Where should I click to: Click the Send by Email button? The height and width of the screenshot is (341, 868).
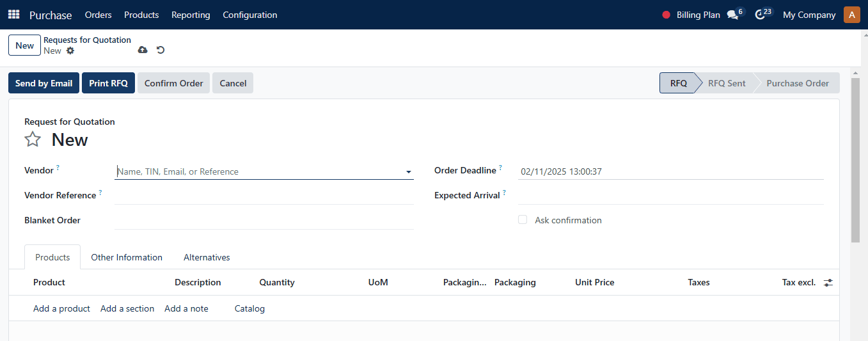click(x=43, y=83)
